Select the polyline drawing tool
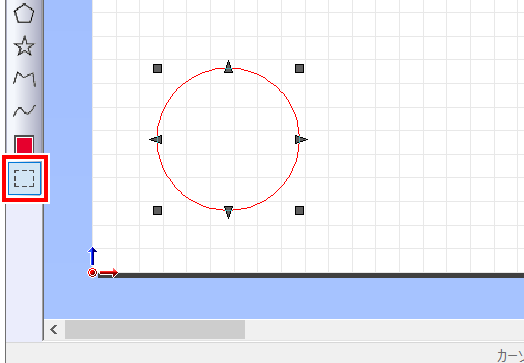Screen dimensions: 524x363 24,79
